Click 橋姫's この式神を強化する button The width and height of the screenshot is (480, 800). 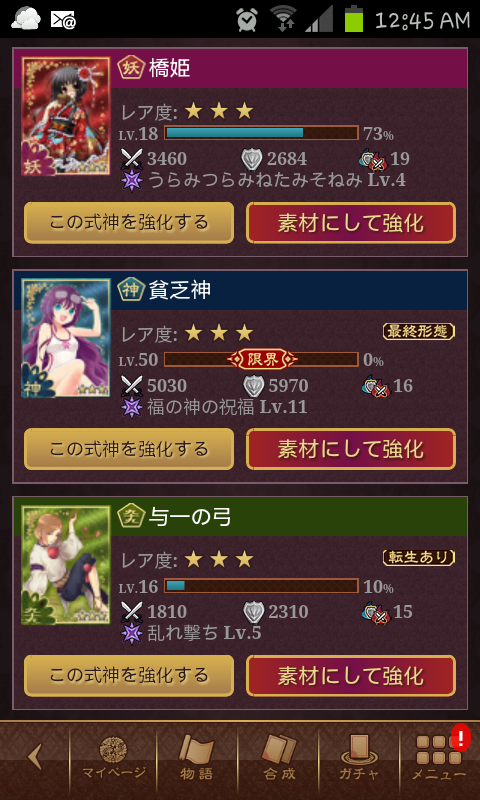[x=129, y=223]
